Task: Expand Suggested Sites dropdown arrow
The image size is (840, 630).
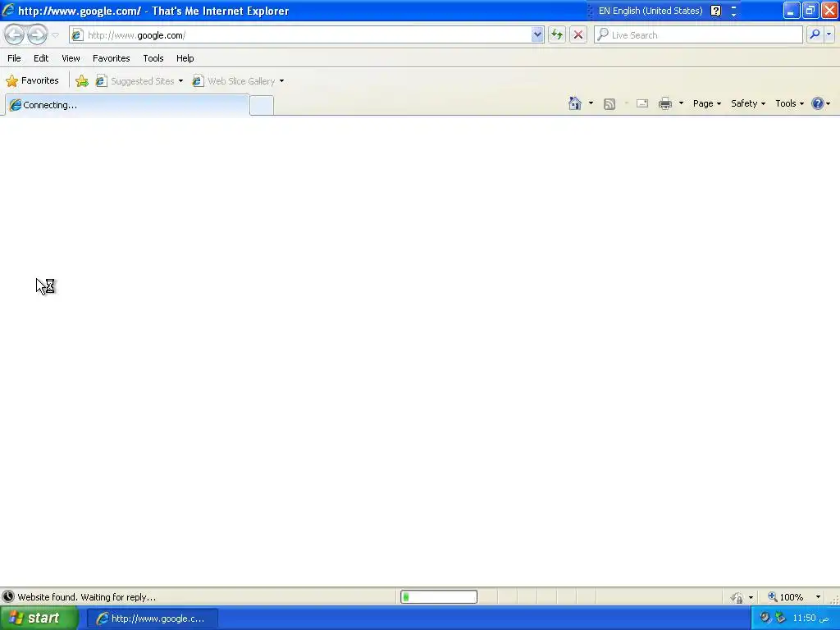Action: pyautogui.click(x=180, y=81)
